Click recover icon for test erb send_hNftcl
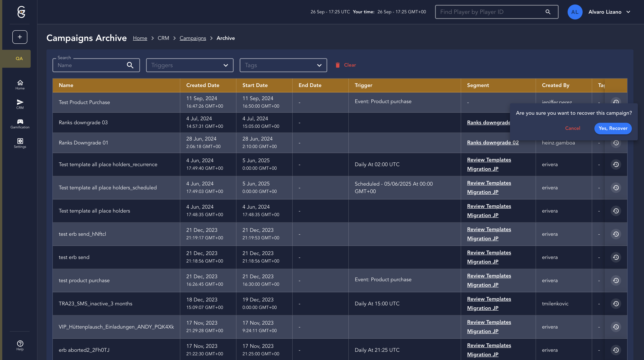This screenshot has height=360, width=644. point(616,234)
